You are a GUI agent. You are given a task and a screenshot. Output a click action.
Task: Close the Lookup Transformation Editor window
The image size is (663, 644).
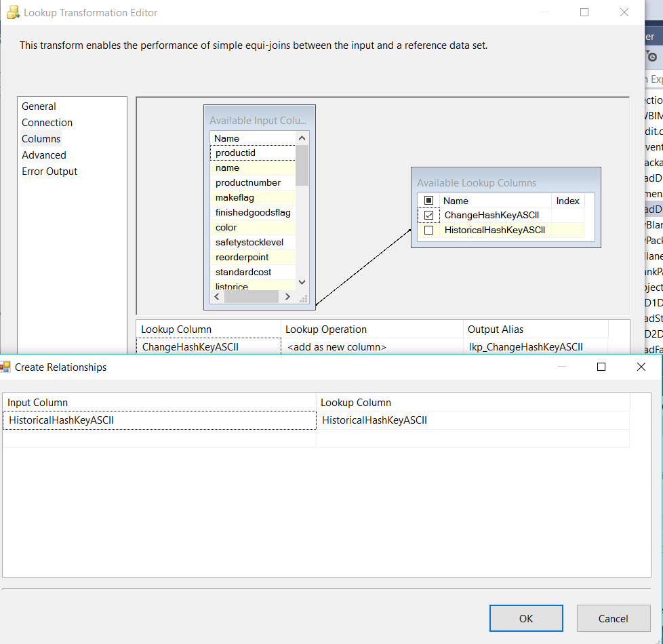point(624,12)
